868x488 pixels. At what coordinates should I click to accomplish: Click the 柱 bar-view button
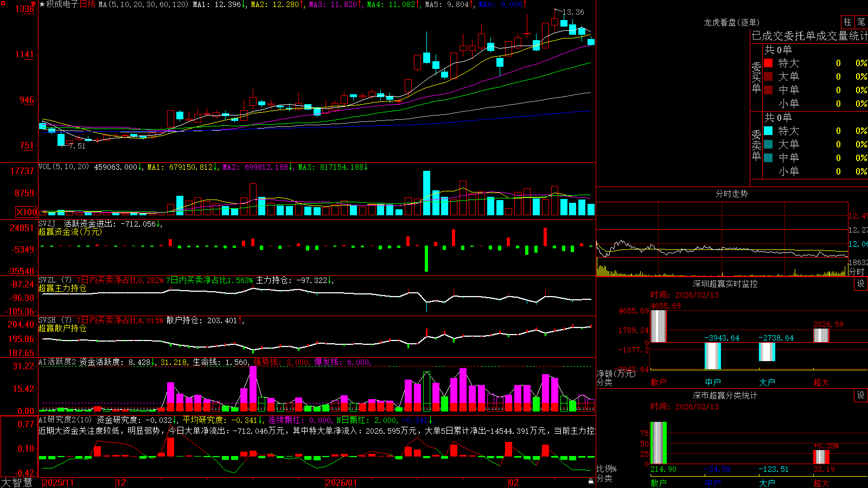(847, 22)
